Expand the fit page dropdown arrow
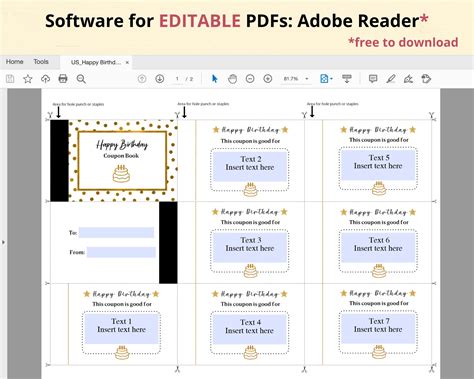The height and width of the screenshot is (379, 474). (x=331, y=79)
